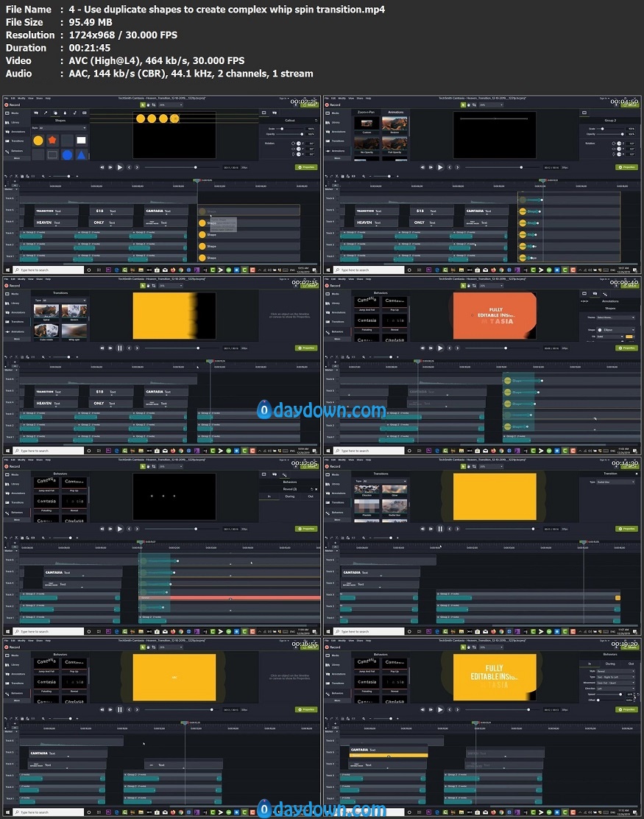Pick orange pentagon shape in 00:02:25 frame
This screenshot has width=644, height=819.
[x=52, y=140]
